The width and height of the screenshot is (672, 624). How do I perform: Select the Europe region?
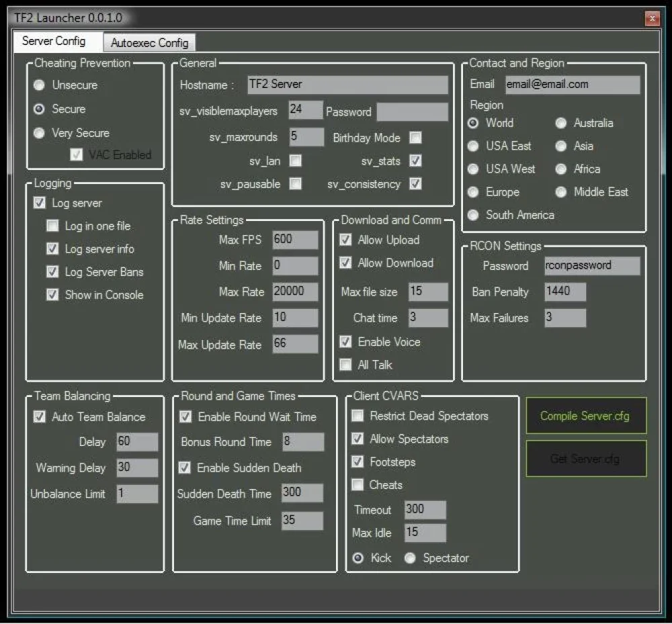473,192
